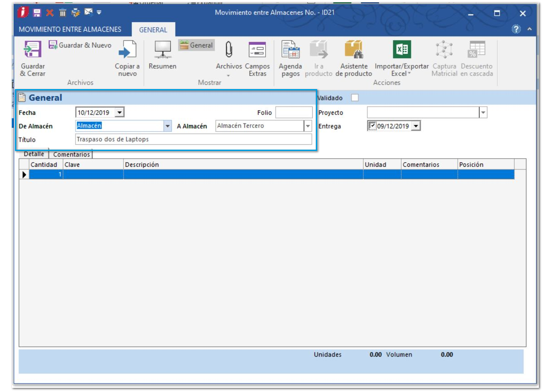Launch the Asistente de producto icon

[x=353, y=49]
